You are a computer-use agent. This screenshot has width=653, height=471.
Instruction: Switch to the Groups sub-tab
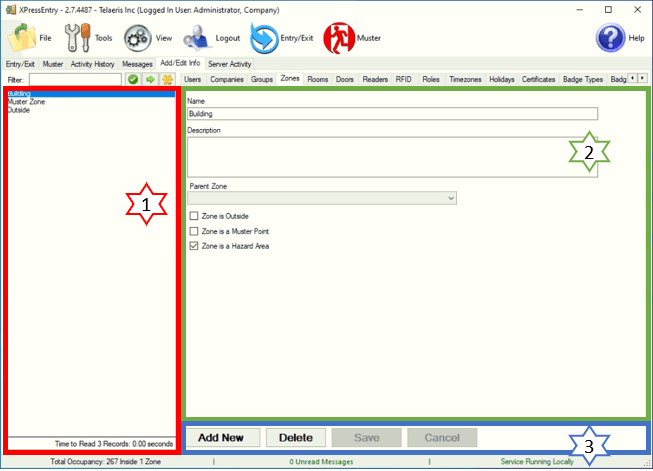(x=262, y=79)
